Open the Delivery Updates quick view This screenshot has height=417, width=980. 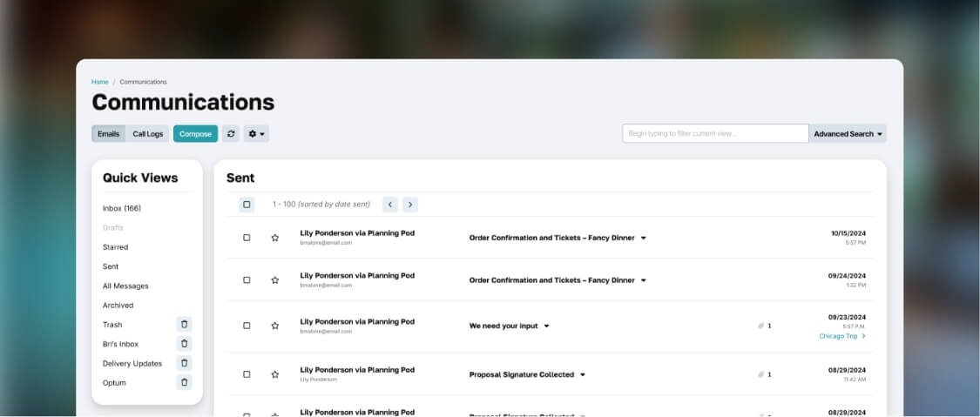[132, 363]
